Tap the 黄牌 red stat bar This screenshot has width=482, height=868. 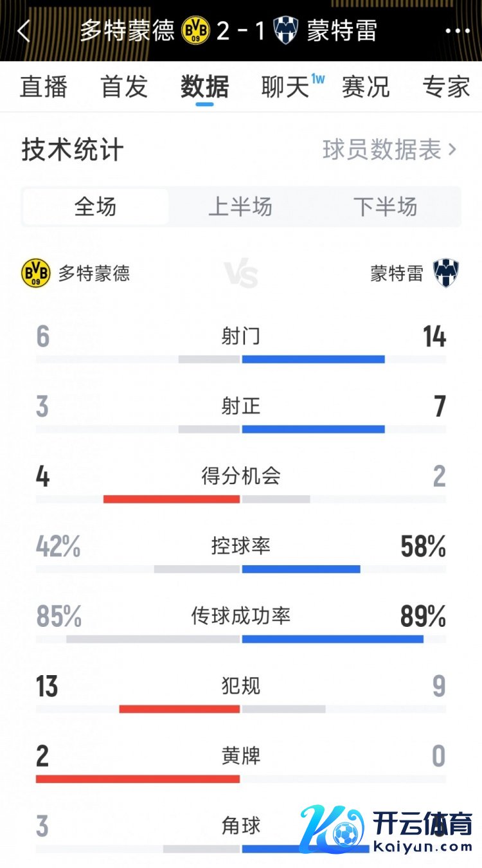pos(138,779)
